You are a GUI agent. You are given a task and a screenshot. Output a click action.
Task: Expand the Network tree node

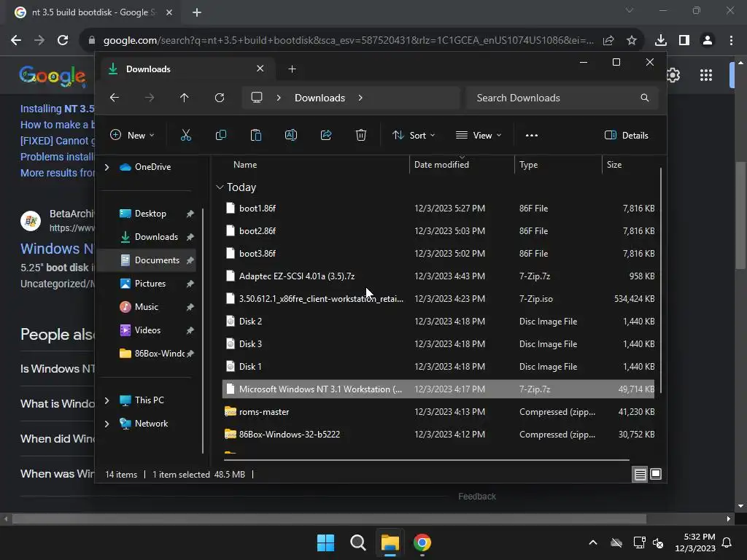[x=107, y=424]
